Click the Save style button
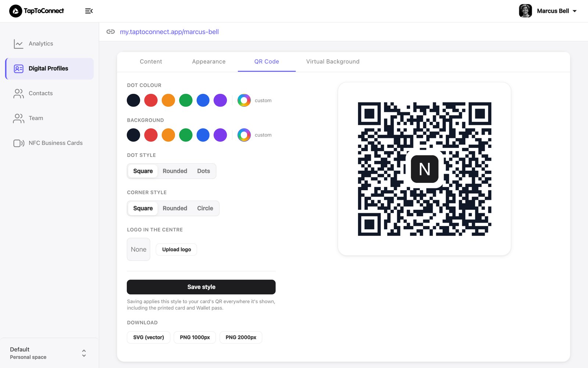Screen dimensions: 588x368 point(201,287)
